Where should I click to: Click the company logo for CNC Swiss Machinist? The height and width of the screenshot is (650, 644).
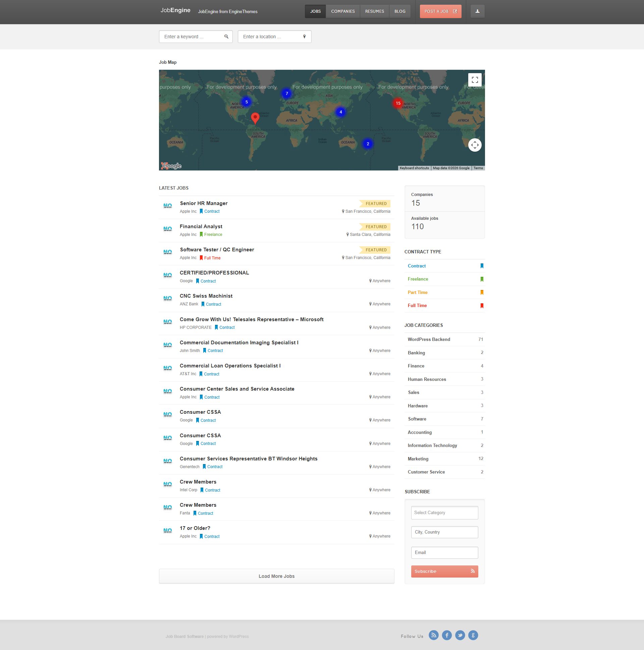click(167, 298)
